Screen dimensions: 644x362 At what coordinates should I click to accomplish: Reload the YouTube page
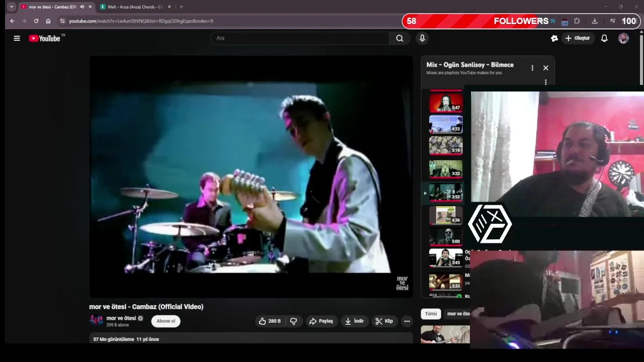pos(36,21)
